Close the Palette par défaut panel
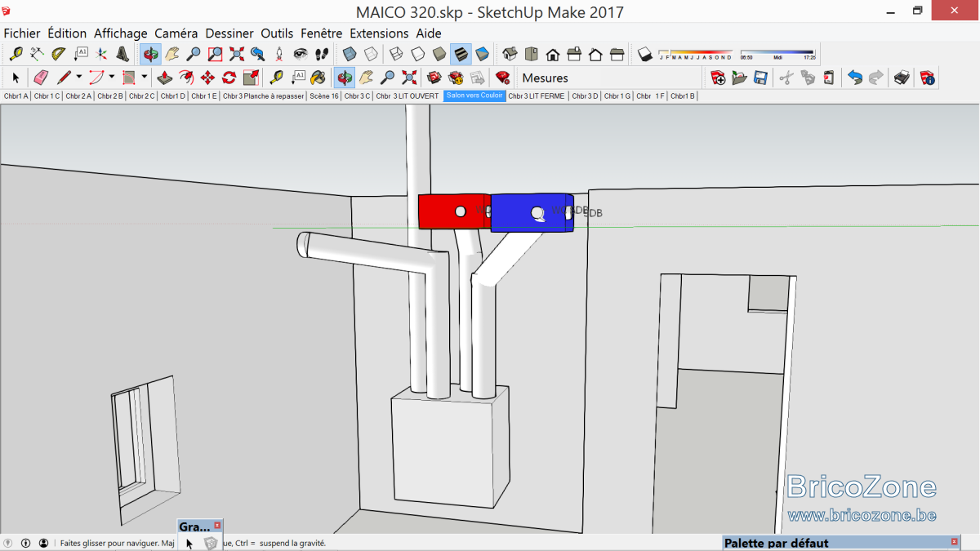980x551 pixels. click(x=955, y=542)
